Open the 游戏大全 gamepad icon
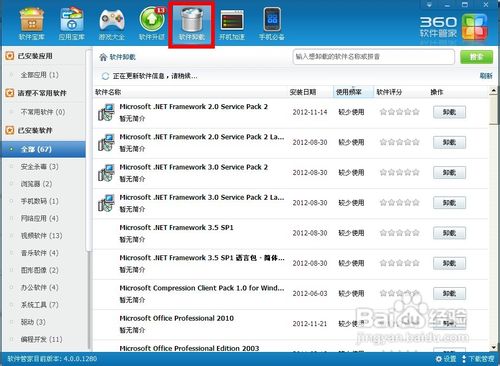Screen dimensions: 500x366 [x=112, y=23]
